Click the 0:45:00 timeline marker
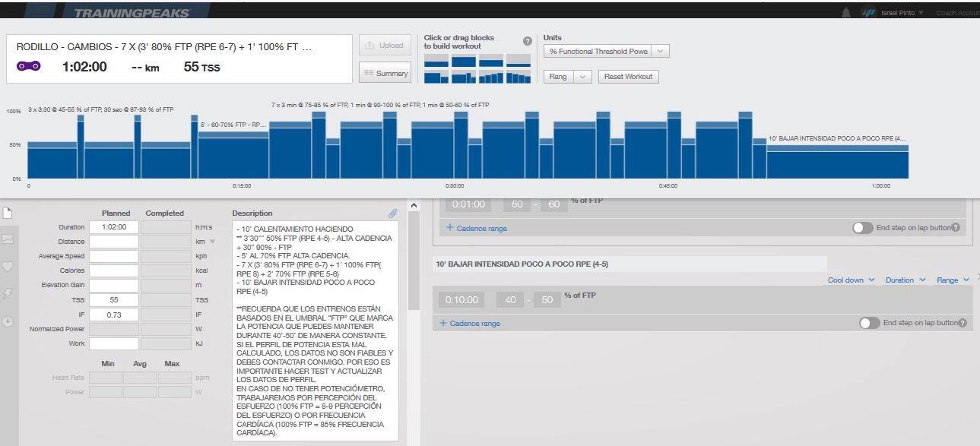The height and width of the screenshot is (446, 980). [x=668, y=186]
